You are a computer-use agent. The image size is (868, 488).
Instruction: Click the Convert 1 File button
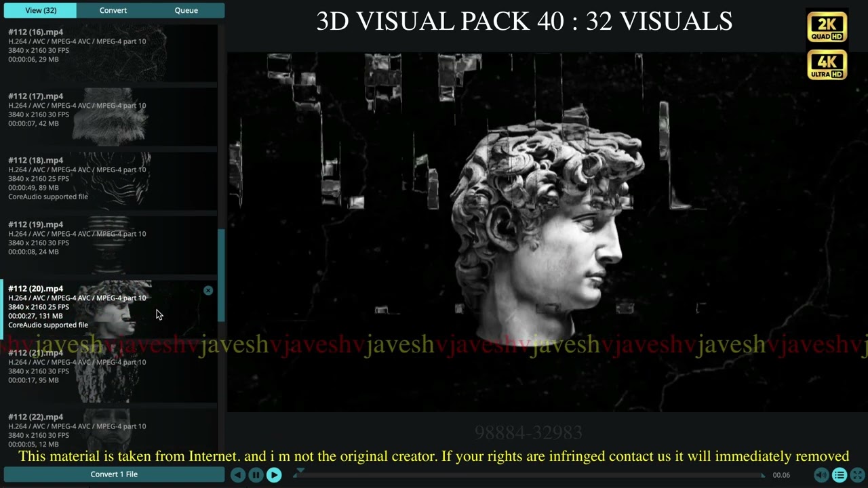tap(114, 474)
